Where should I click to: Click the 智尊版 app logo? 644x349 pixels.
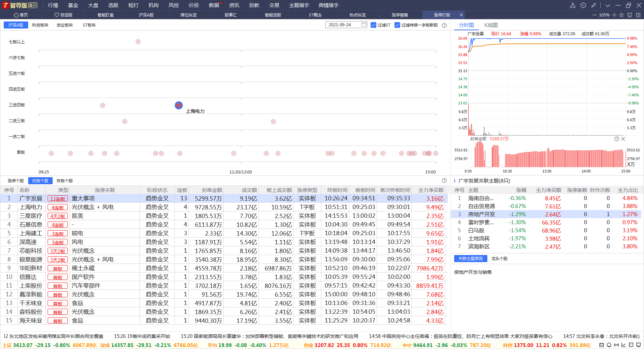tap(19, 5)
